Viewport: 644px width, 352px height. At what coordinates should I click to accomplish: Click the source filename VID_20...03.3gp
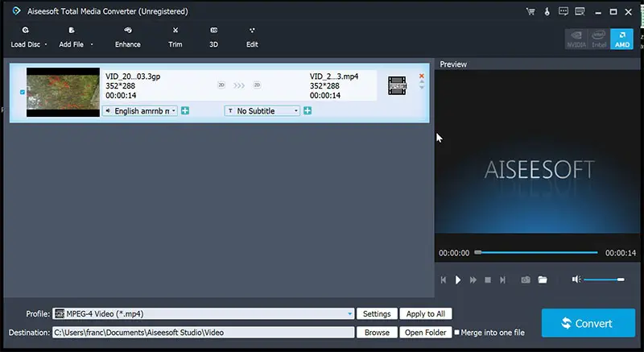[x=133, y=77]
